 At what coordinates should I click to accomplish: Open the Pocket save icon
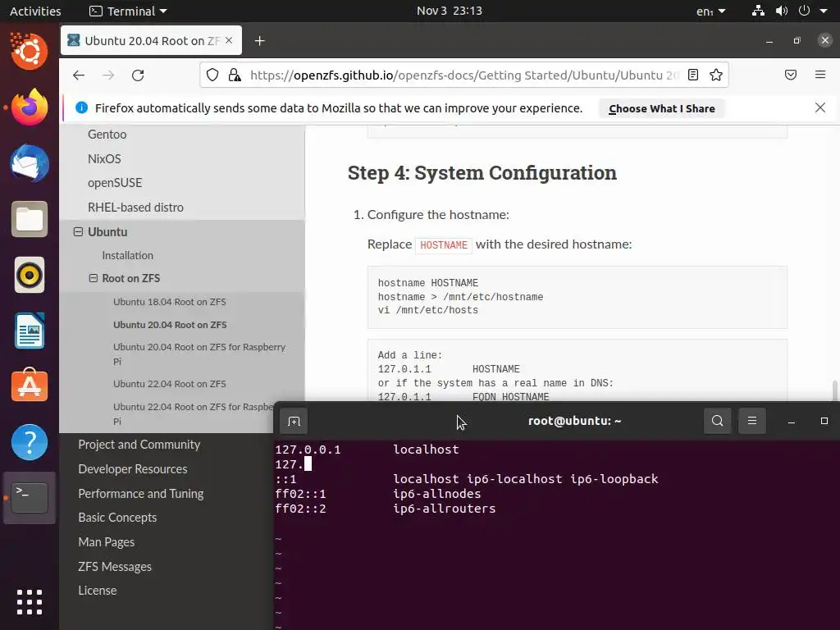click(791, 75)
